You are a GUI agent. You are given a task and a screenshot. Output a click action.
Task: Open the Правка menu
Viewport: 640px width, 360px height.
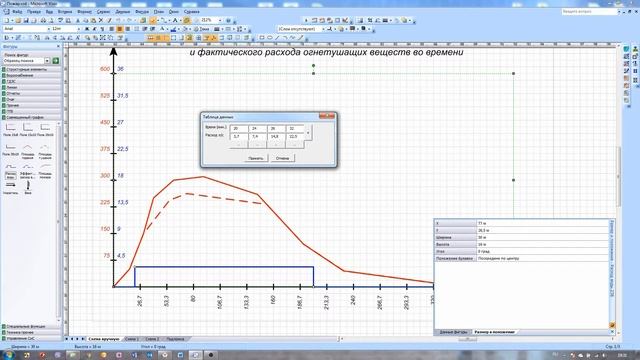click(x=34, y=12)
